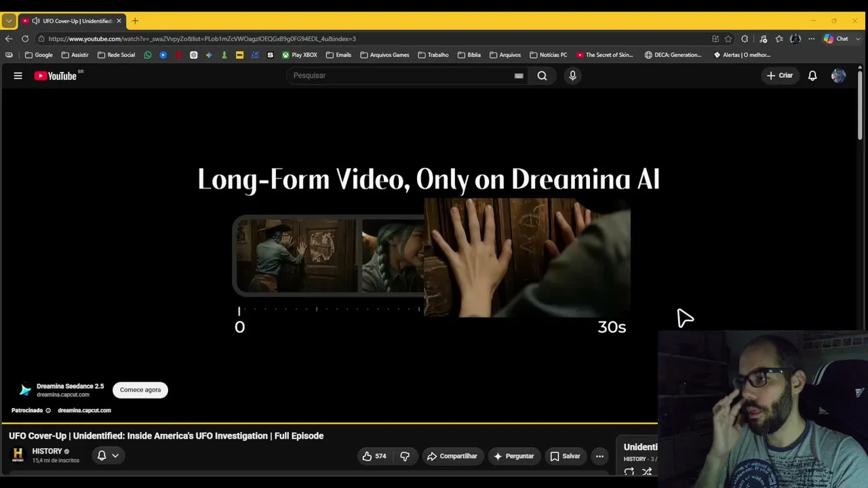Open the Bíblia bookmarks folder

click(x=469, y=55)
